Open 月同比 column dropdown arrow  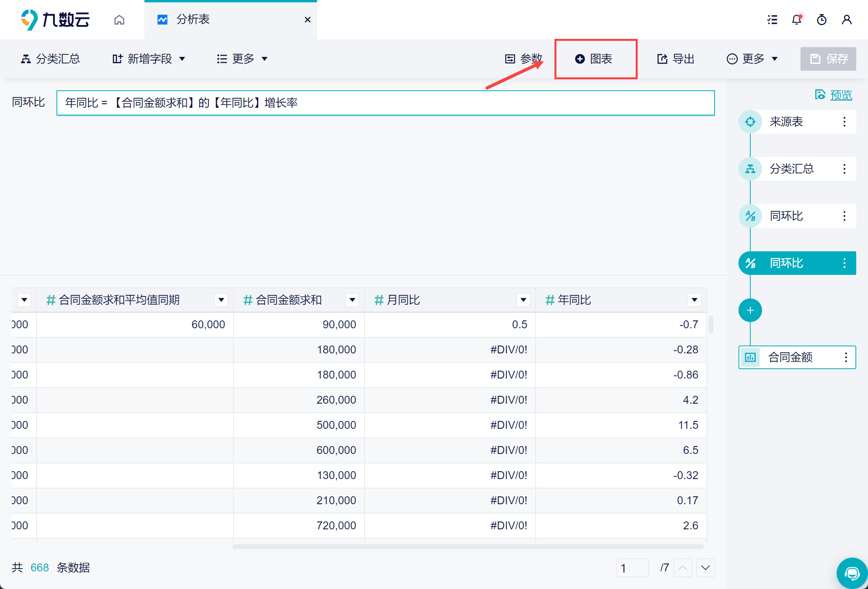523,300
